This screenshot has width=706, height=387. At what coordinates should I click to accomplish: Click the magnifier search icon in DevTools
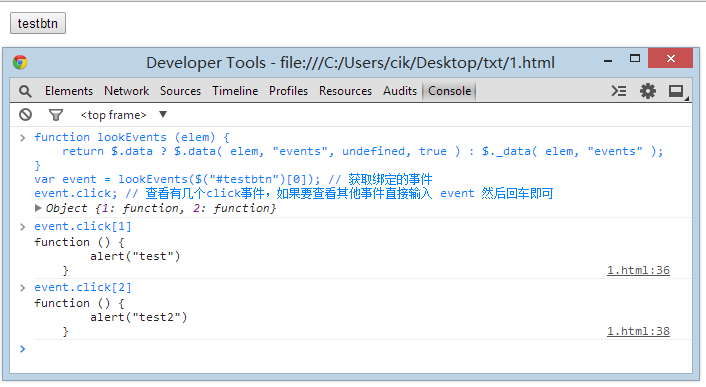coord(25,91)
